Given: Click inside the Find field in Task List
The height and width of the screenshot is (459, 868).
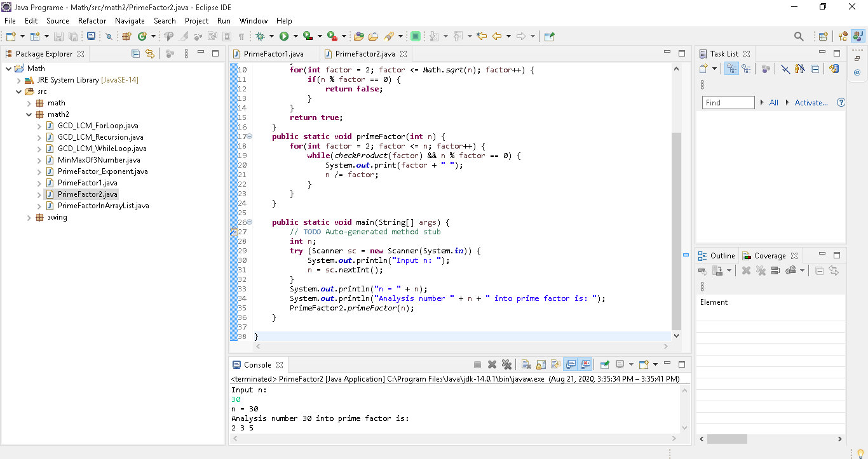Looking at the screenshot, I should (728, 102).
